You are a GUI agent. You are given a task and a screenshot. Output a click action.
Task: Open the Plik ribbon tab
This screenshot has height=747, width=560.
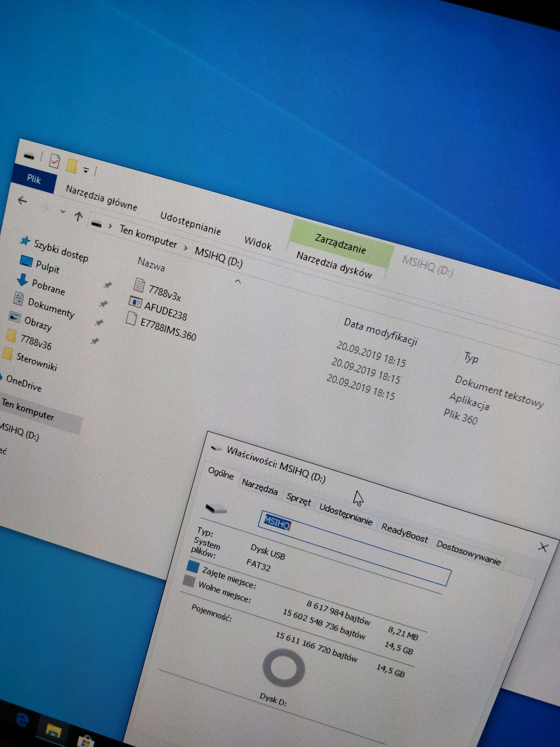tap(34, 179)
